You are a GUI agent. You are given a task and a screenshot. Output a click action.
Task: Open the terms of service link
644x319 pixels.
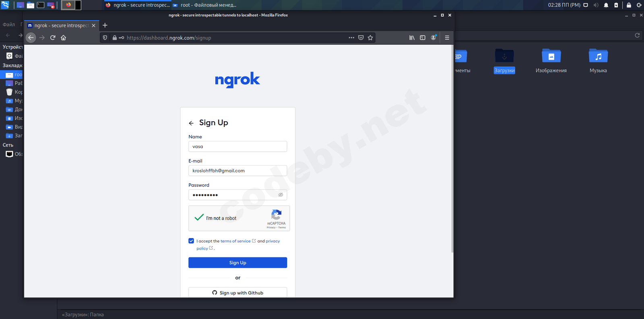[x=235, y=241]
